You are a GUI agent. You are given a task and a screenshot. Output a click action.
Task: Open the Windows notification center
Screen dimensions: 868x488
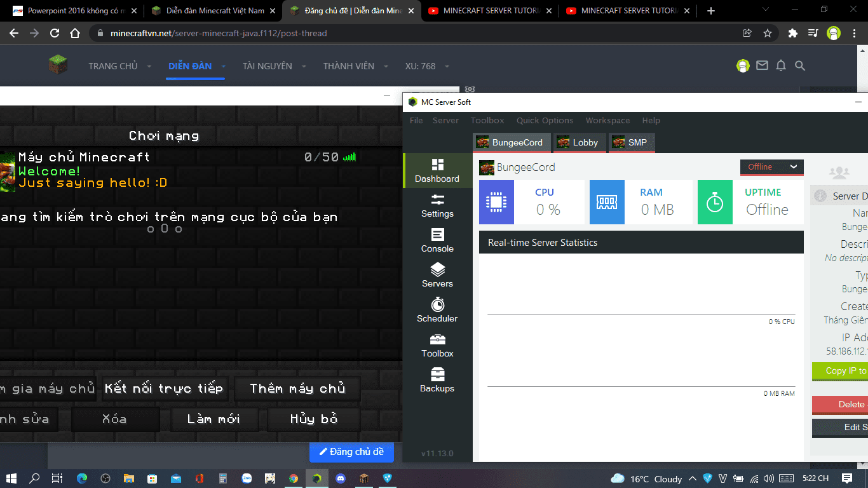point(847,478)
